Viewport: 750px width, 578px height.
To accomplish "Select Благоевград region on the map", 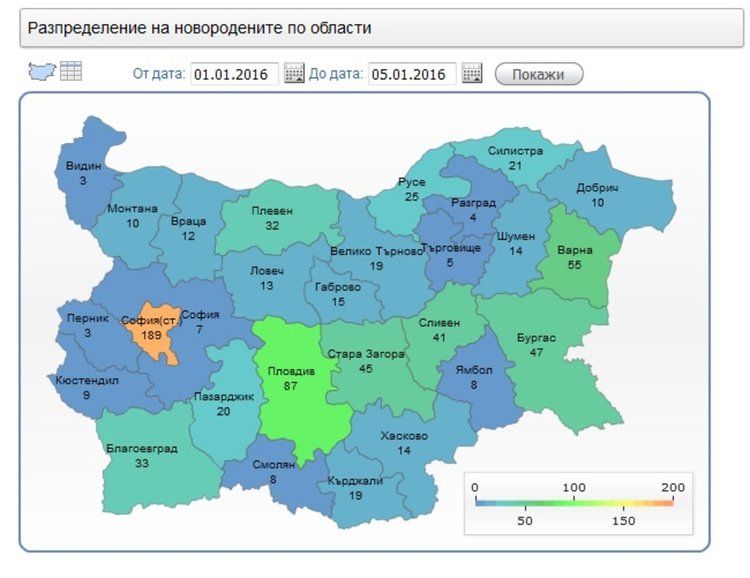I will 141,456.
